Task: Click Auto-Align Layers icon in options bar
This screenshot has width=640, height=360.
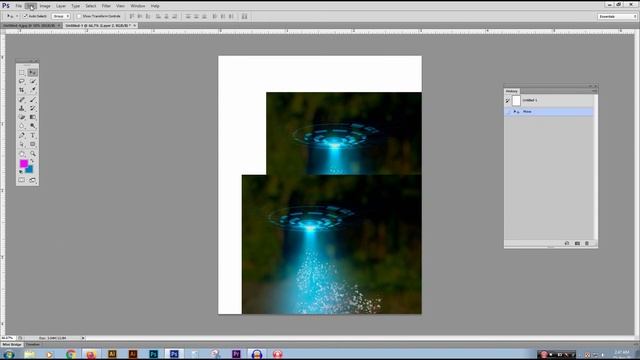Action: [244, 16]
